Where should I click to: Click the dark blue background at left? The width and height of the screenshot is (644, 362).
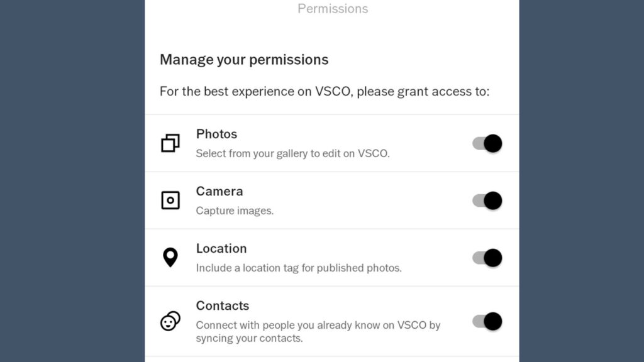(72, 181)
